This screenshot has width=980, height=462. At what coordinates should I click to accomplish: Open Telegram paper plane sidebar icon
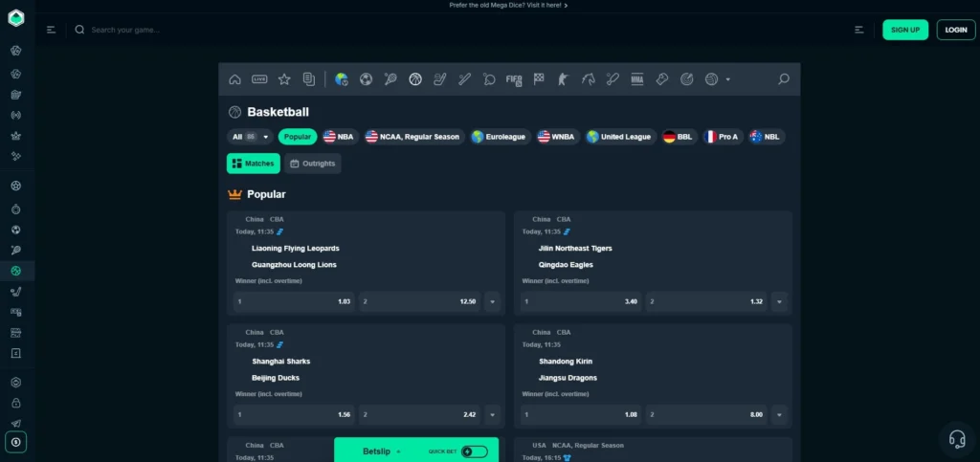click(x=16, y=423)
